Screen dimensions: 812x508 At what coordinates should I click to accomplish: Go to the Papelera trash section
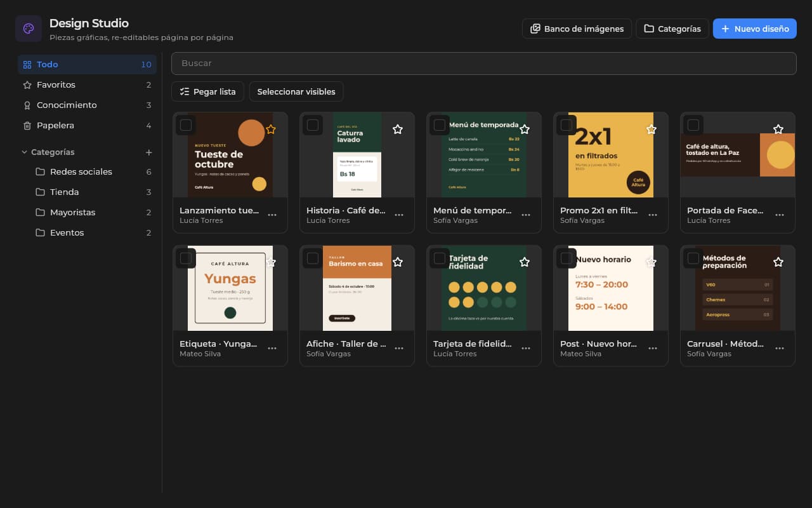pyautogui.click(x=87, y=125)
